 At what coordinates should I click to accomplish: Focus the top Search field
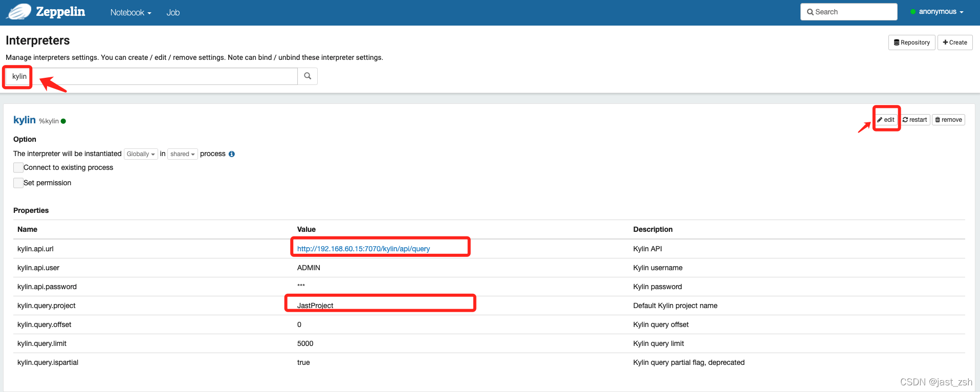848,12
